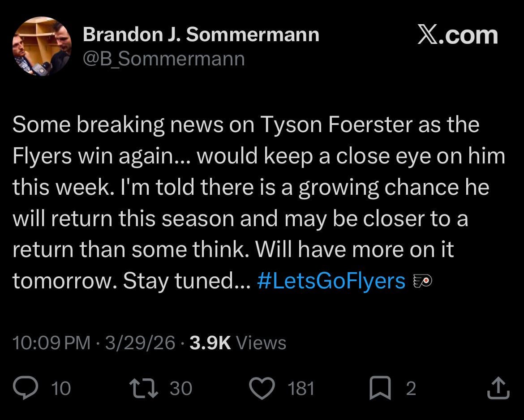Open Brandon J. Sommermann's profile picture
The height and width of the screenshot is (420, 524).
(42, 46)
